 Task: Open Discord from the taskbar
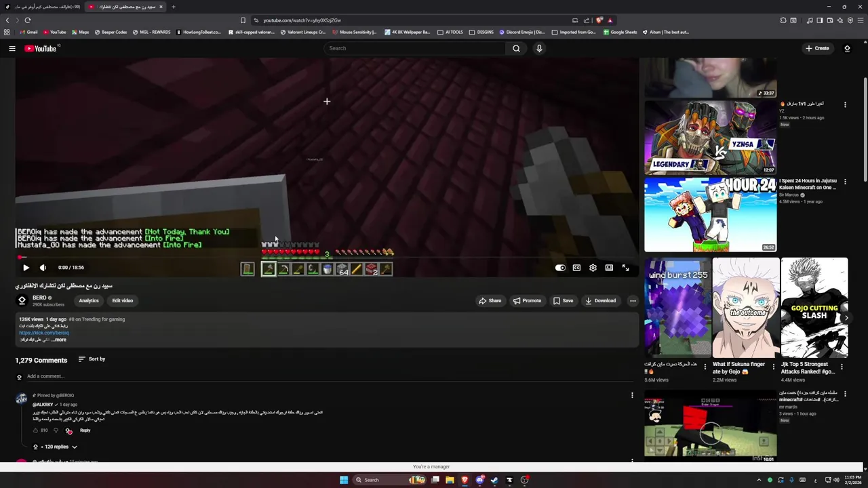[x=479, y=480]
